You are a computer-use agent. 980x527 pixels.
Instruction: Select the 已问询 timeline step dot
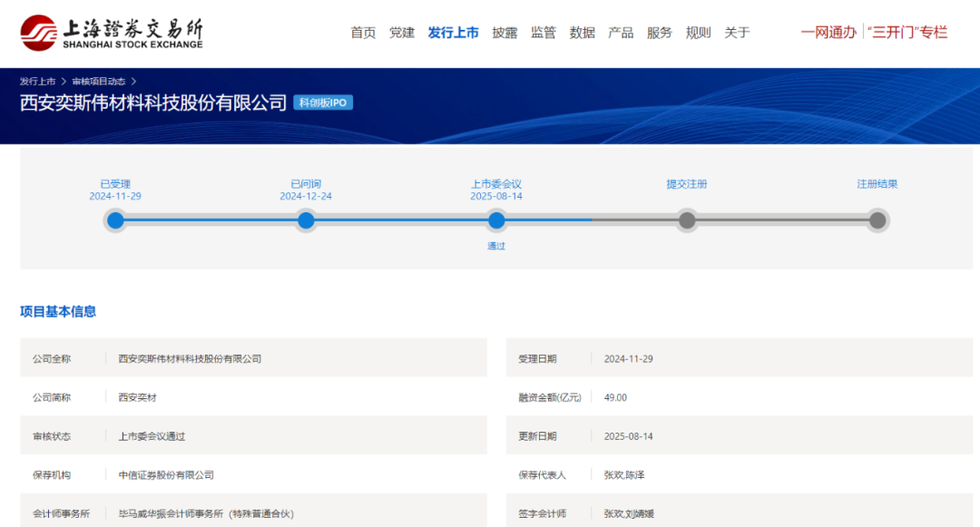coord(306,220)
